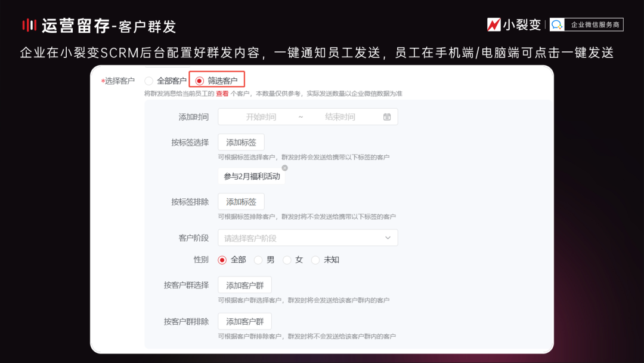Click the chat bubble icon in 企业微信服务商 badge

(557, 25)
